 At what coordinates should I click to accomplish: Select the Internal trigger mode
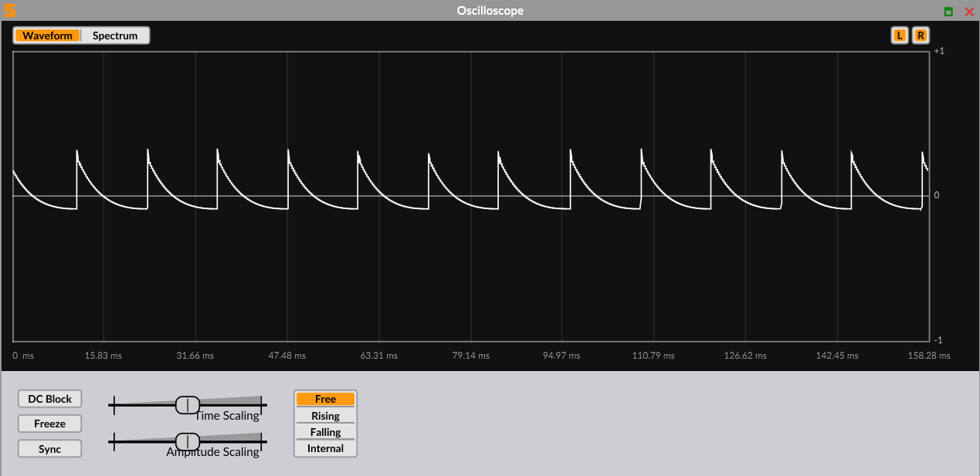[325, 448]
